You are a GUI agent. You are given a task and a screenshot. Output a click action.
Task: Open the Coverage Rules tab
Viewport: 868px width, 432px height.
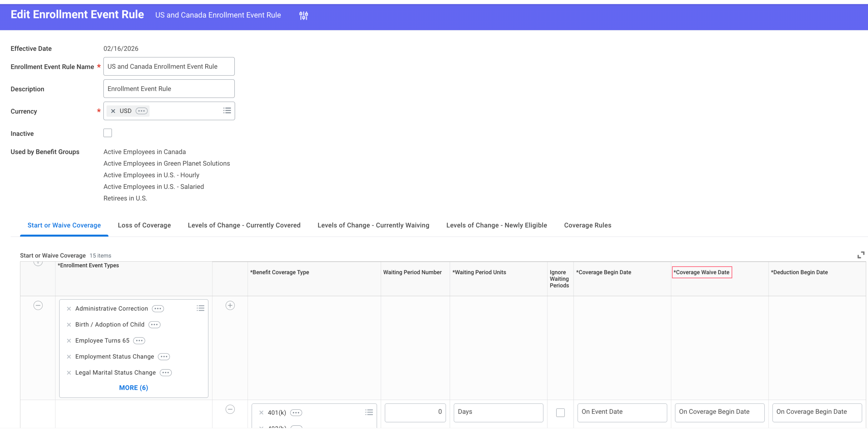pos(587,225)
